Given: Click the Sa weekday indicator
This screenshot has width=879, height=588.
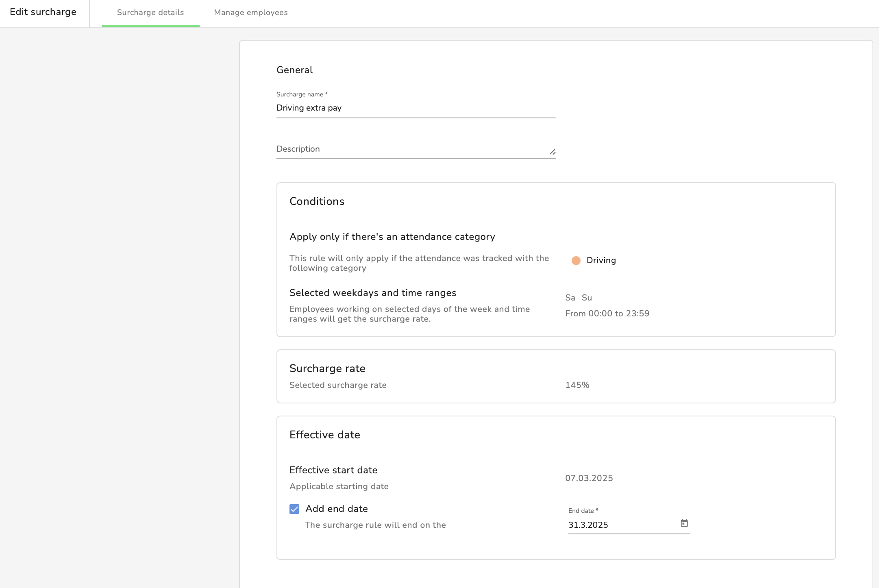Looking at the screenshot, I should [x=570, y=298].
